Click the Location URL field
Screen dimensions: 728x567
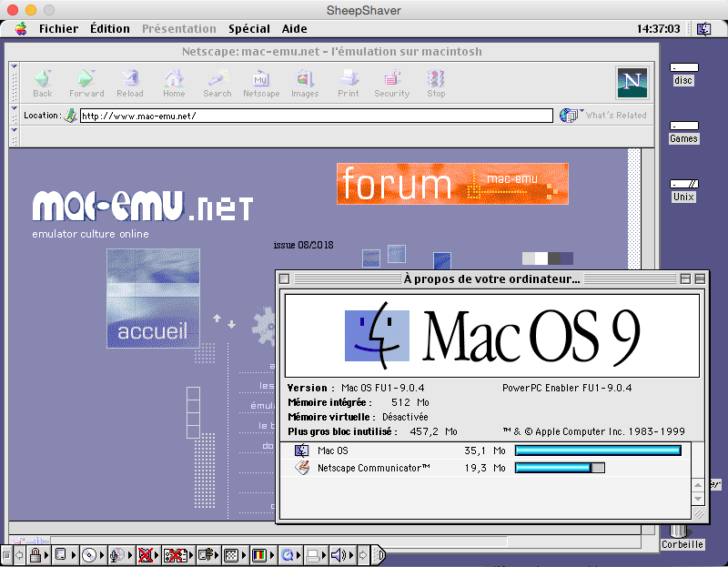pos(316,116)
